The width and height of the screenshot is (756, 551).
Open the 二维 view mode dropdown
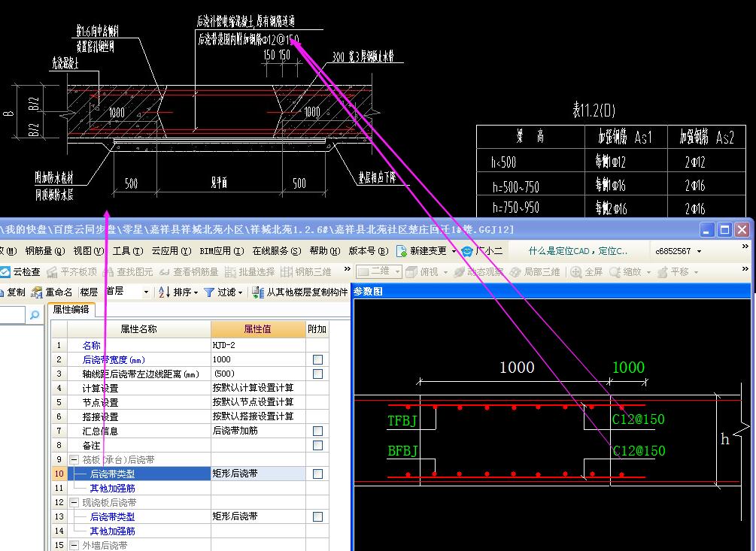397,272
